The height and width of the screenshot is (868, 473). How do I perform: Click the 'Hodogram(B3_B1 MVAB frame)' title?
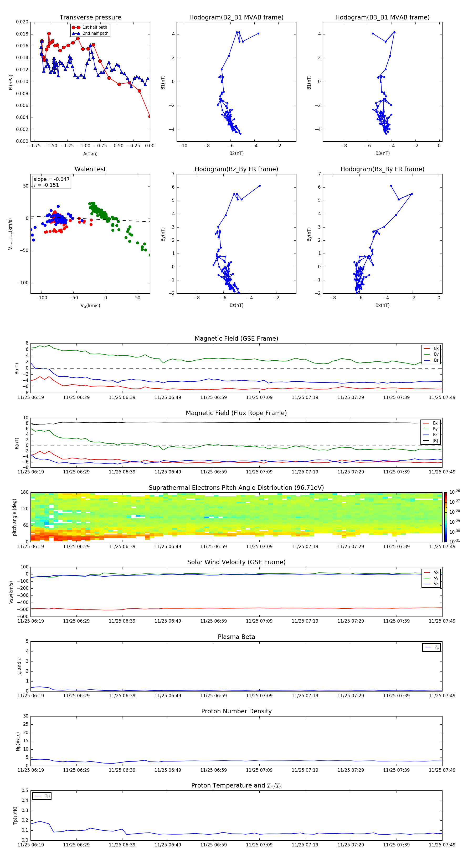click(382, 17)
